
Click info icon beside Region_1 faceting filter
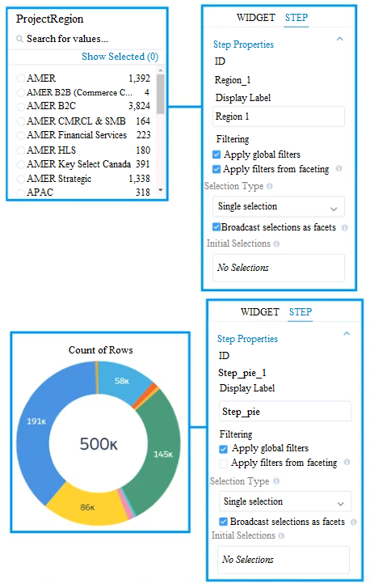point(338,169)
